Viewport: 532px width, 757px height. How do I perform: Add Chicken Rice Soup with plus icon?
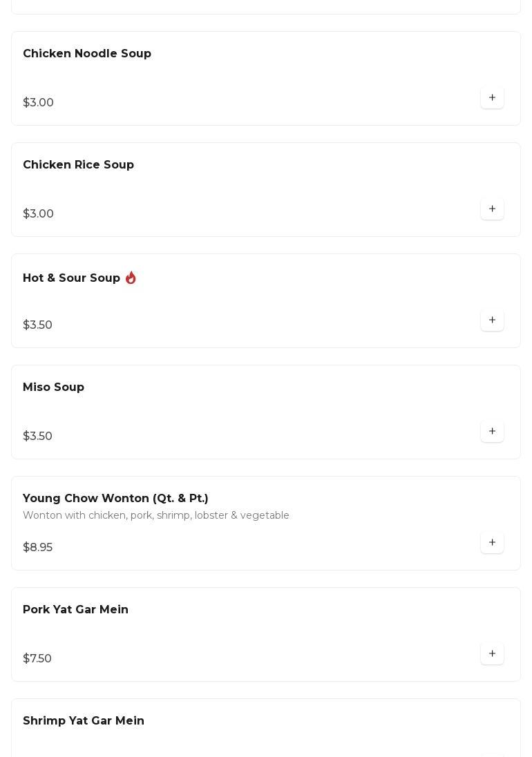pos(492,209)
